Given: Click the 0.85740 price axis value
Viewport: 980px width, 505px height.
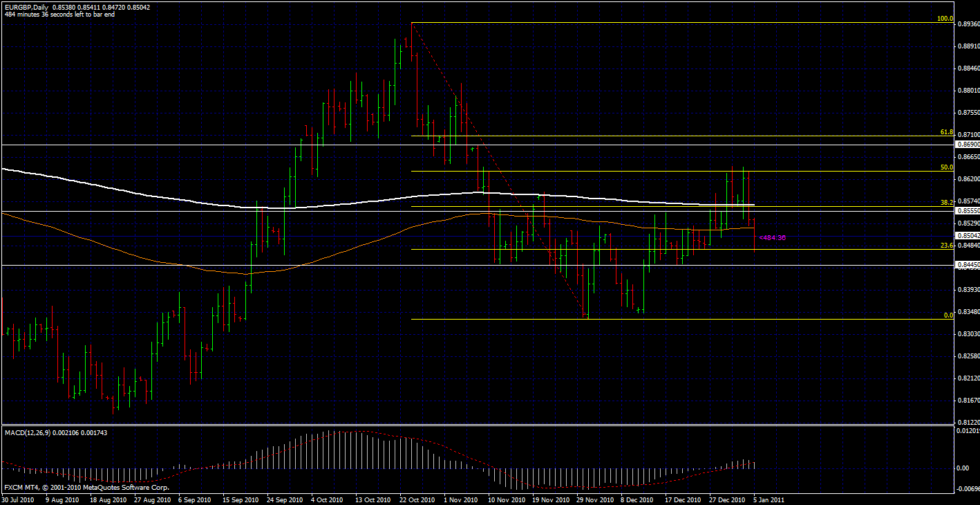Looking at the screenshot, I should click(968, 201).
